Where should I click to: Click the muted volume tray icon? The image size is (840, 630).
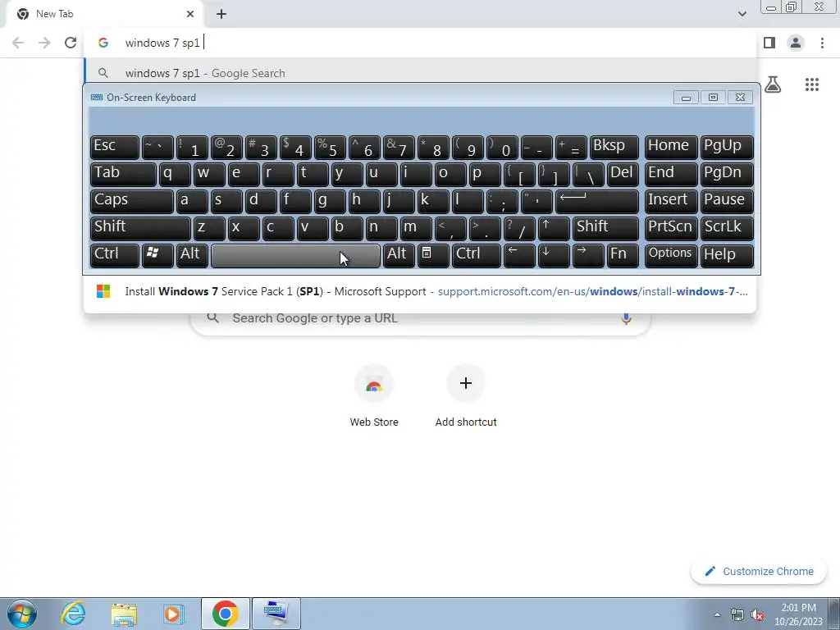(757, 614)
